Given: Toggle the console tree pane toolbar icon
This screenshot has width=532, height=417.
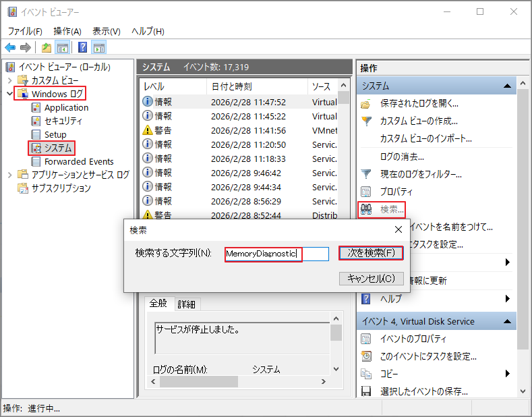Looking at the screenshot, I should point(63,47).
